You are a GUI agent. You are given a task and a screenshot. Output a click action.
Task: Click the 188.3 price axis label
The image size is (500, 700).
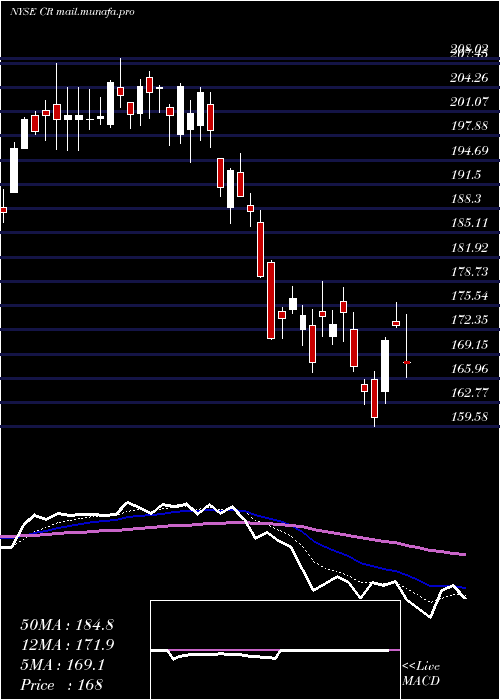click(466, 199)
